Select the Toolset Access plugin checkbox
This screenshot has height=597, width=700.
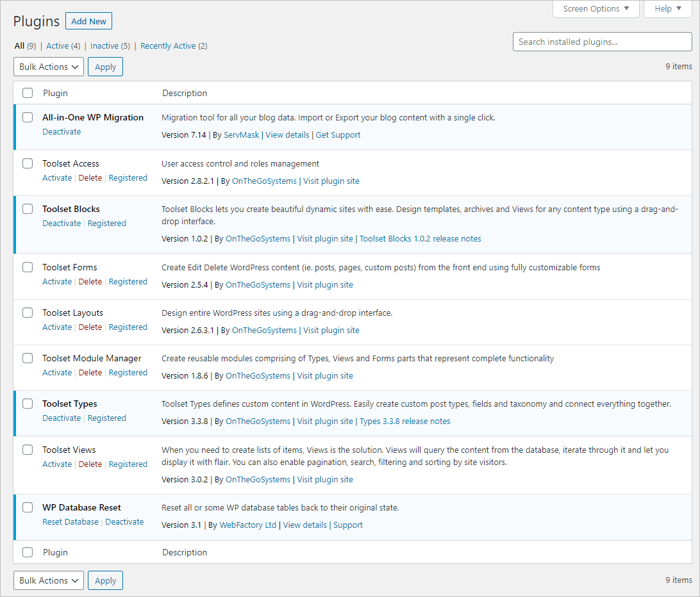tap(28, 163)
